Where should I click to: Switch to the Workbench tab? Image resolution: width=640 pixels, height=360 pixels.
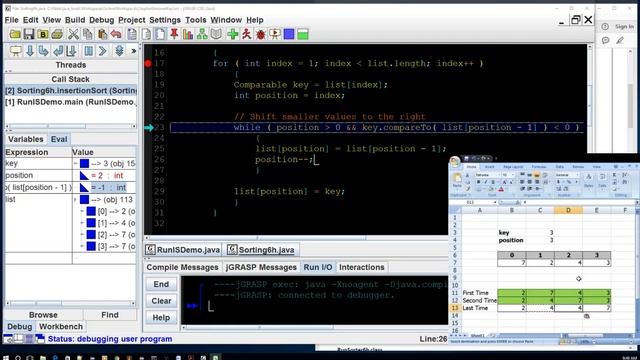point(61,327)
